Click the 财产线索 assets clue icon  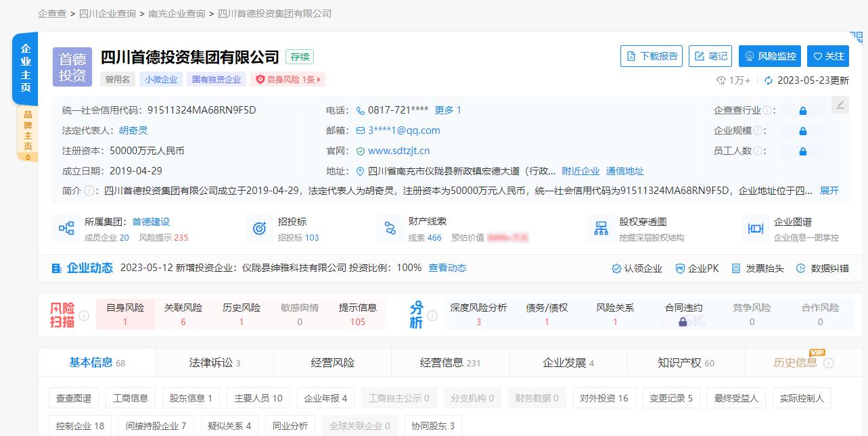click(x=390, y=228)
